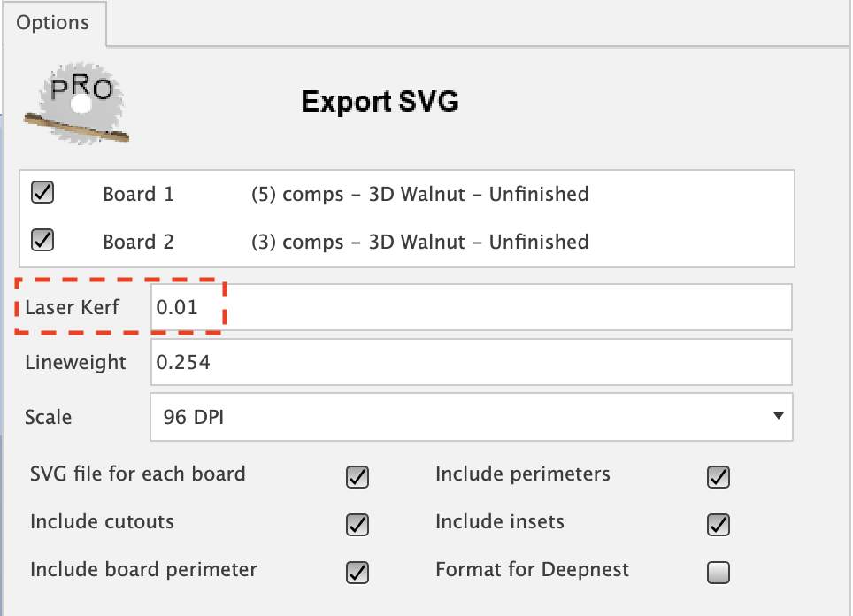
Task: Uncheck Include perimeters option
Action: [x=718, y=477]
